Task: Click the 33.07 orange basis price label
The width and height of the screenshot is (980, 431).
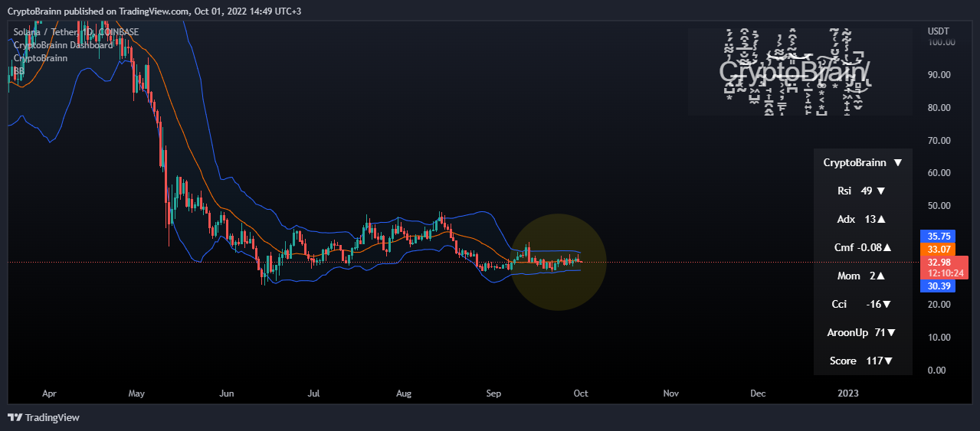Action: pos(939,249)
